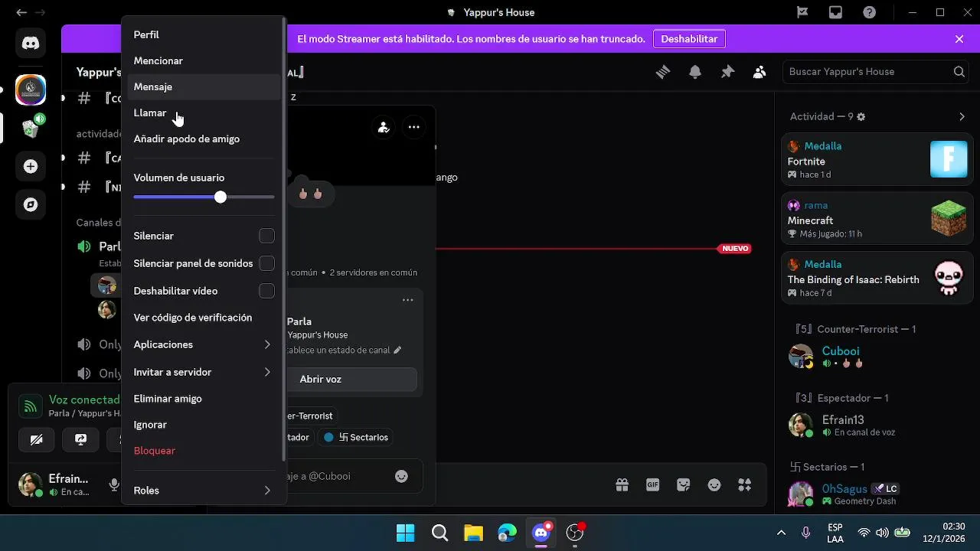Image resolution: width=980 pixels, height=551 pixels.
Task: Select Mencionar in the context menu
Action: 204,60
